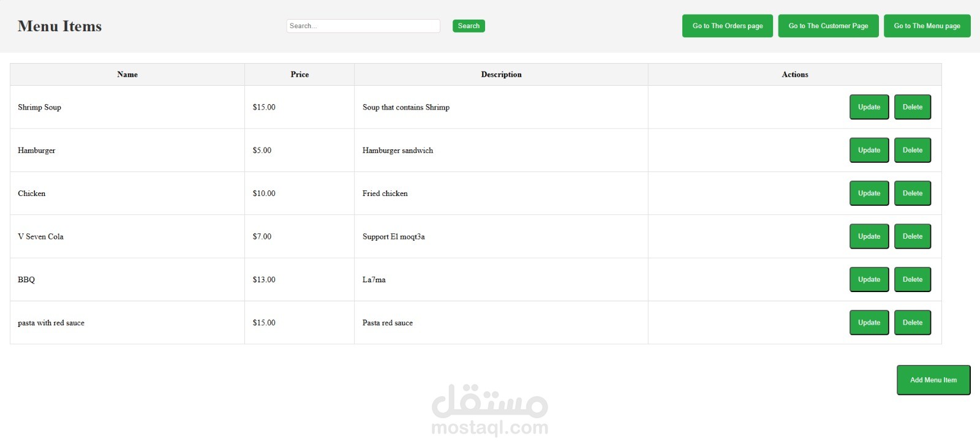Click 'Soup that contains Shrimp' description

click(406, 107)
